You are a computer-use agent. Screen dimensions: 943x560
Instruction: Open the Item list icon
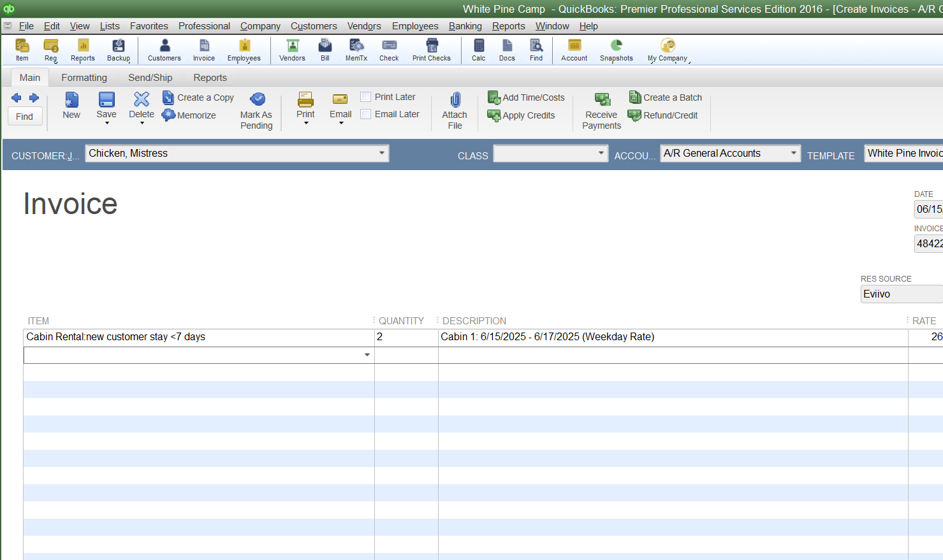[x=22, y=50]
